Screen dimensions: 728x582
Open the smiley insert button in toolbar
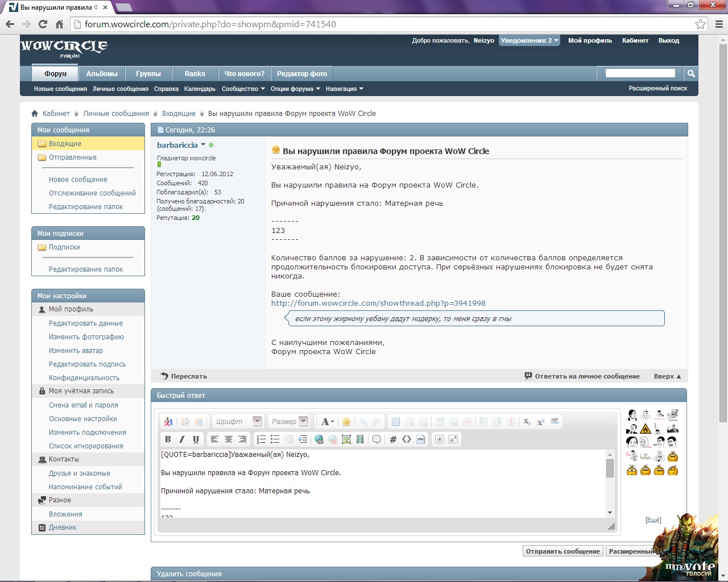pyautogui.click(x=346, y=422)
